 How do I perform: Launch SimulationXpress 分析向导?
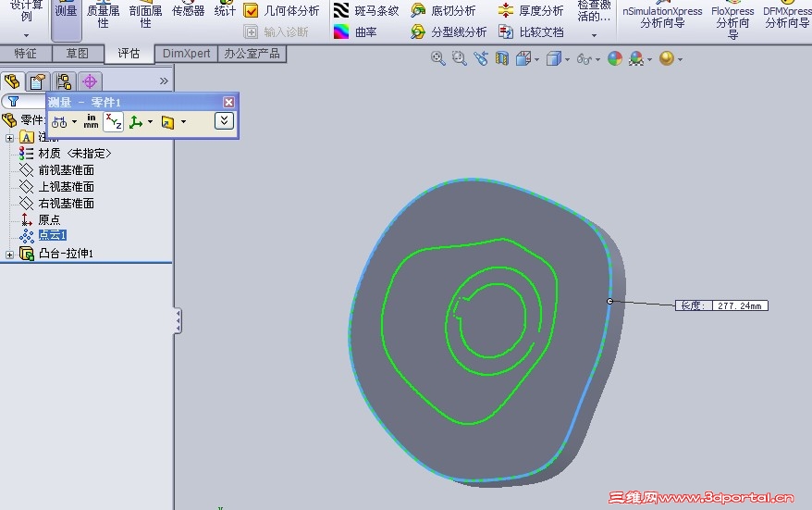tap(662, 17)
